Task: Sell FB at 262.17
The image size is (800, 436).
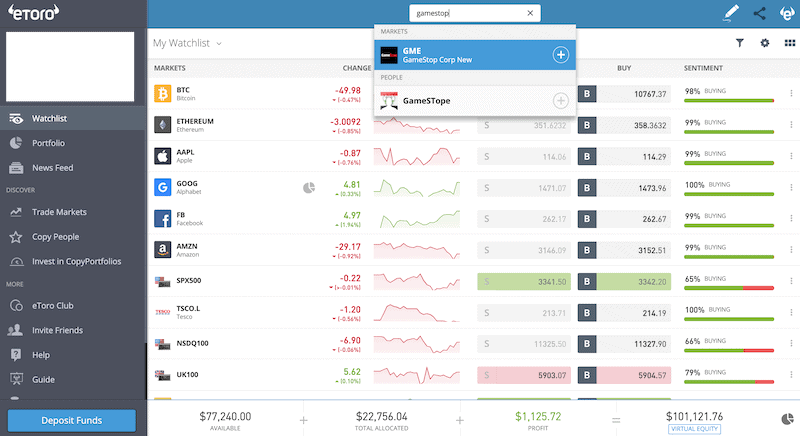Action: click(524, 219)
